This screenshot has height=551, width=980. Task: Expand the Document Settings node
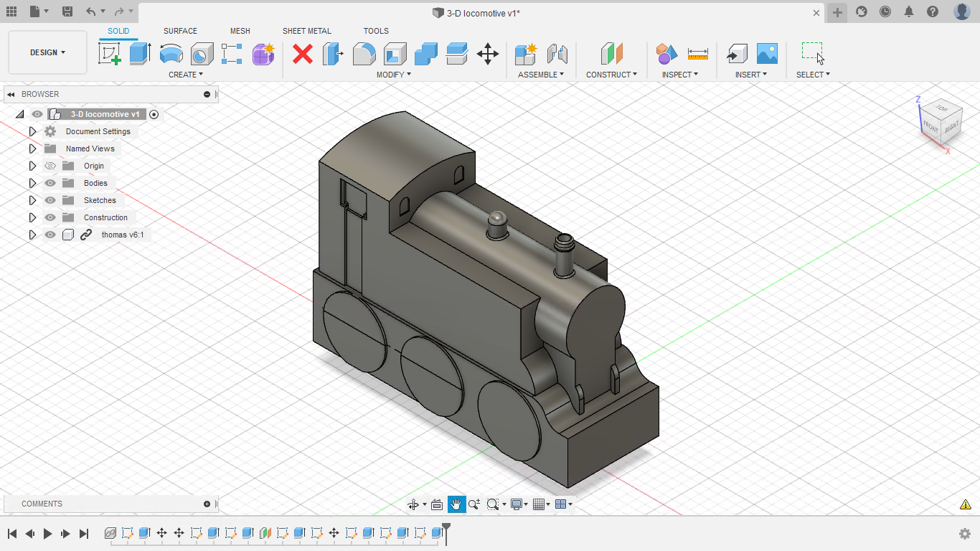click(32, 131)
